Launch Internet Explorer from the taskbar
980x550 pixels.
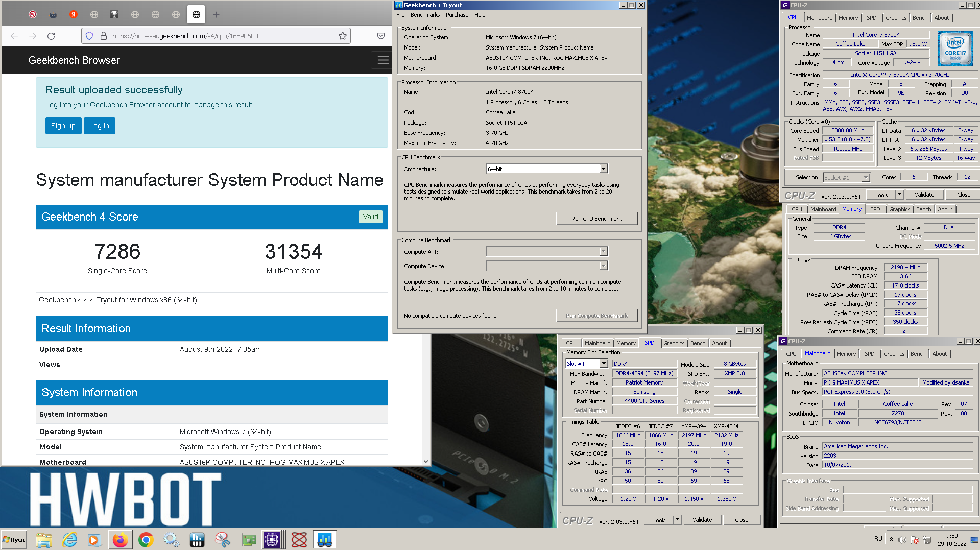coord(69,540)
